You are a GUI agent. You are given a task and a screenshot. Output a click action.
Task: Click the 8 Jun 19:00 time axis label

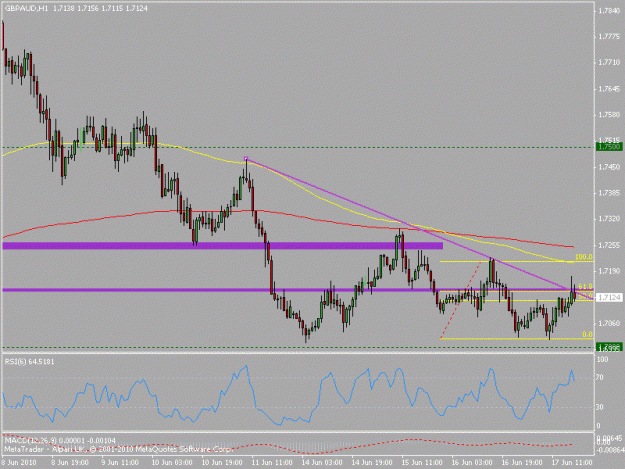click(70, 463)
